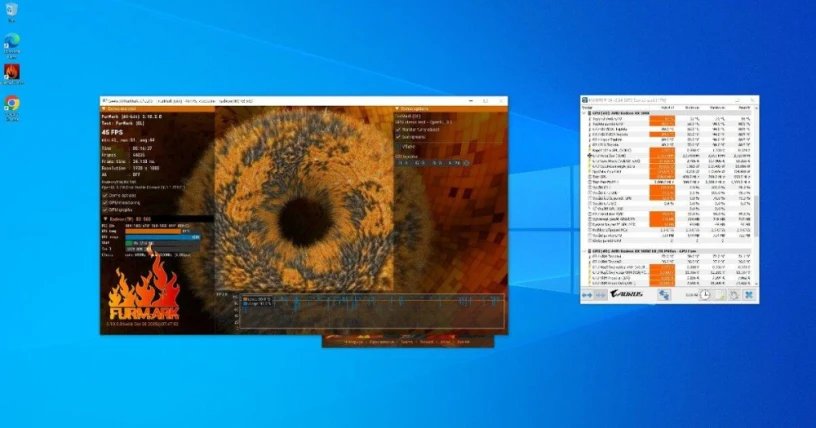Collapse the GPU [#0] AMD Radeon tree node
The width and height of the screenshot is (816, 428).
(584, 113)
